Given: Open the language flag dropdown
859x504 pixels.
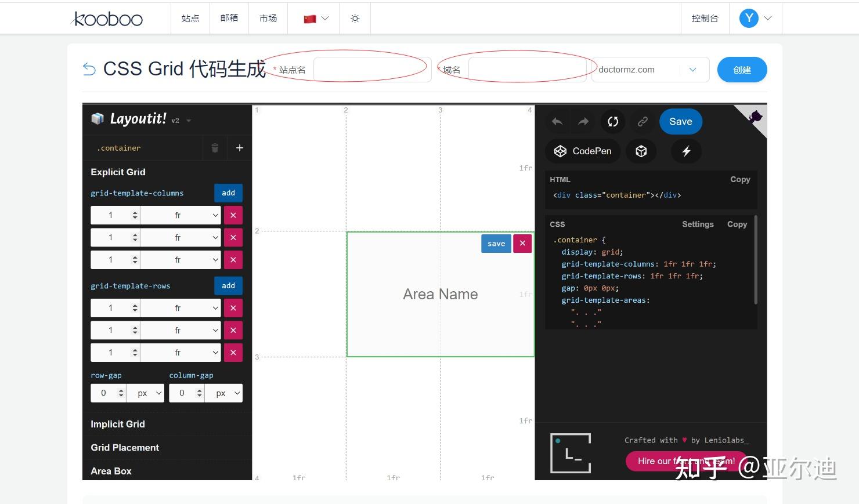Looking at the screenshot, I should [316, 19].
